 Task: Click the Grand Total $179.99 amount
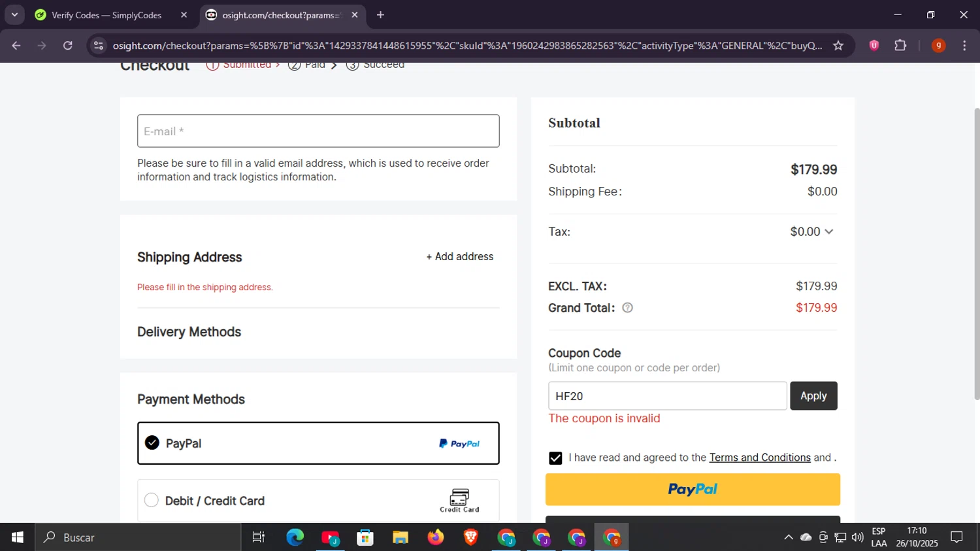point(816,308)
